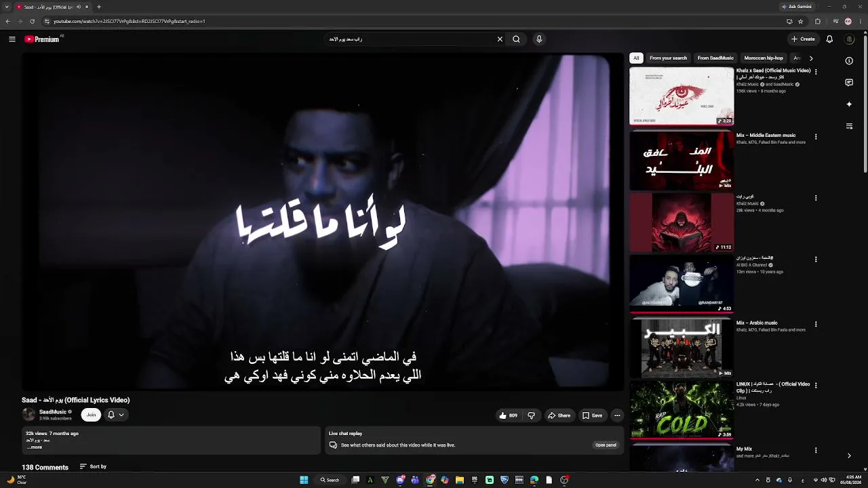This screenshot has width=868, height=488.
Task: Open LINUX Official Video title link
Action: pos(773,388)
